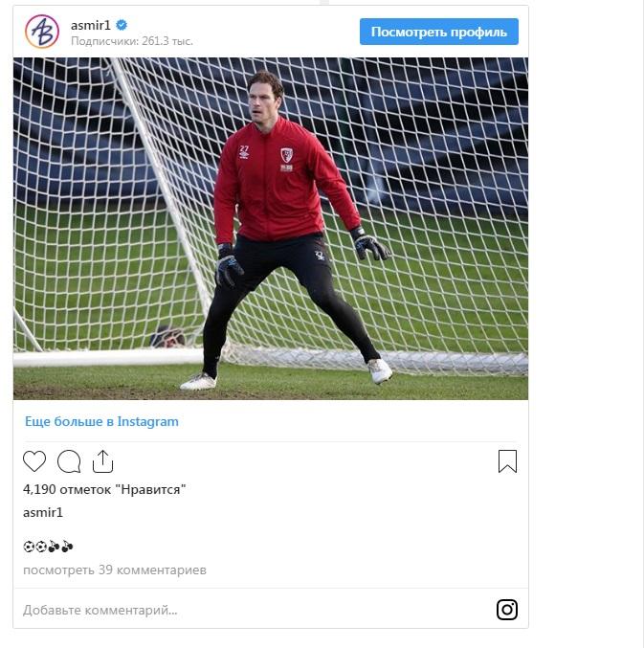Open the Instagram logo icon at bottom

[507, 610]
